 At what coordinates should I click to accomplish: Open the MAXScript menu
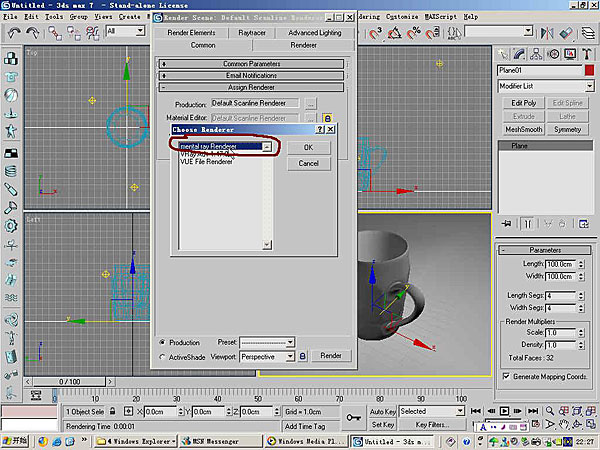(440, 17)
